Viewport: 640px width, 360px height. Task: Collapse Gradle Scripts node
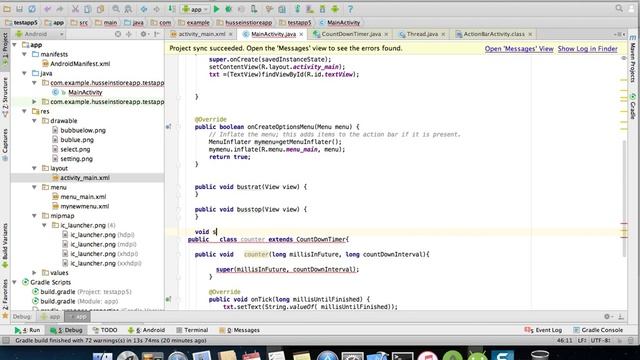tap(15, 282)
